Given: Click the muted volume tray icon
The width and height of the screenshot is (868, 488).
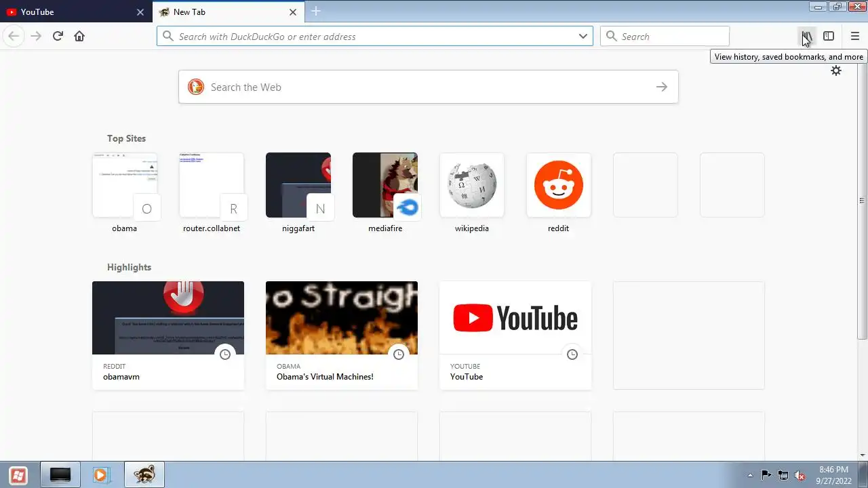Looking at the screenshot, I should [x=800, y=475].
